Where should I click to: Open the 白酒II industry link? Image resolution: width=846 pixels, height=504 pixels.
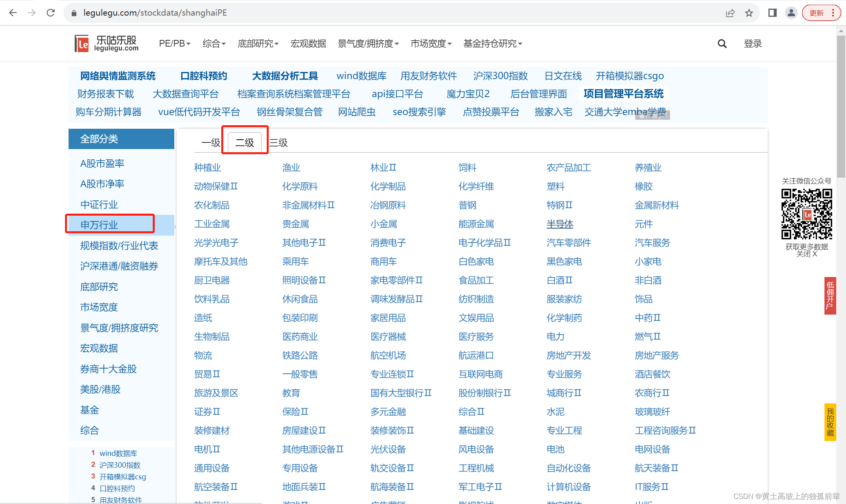click(x=559, y=280)
